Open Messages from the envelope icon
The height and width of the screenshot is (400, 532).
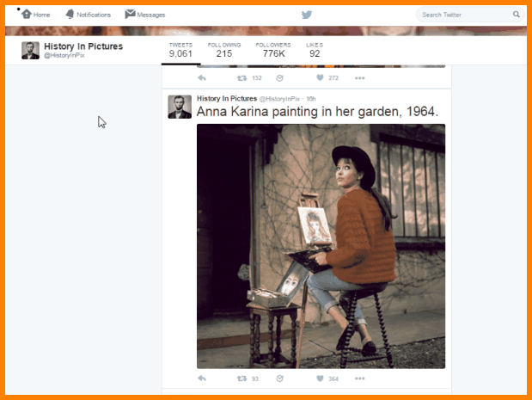point(130,15)
